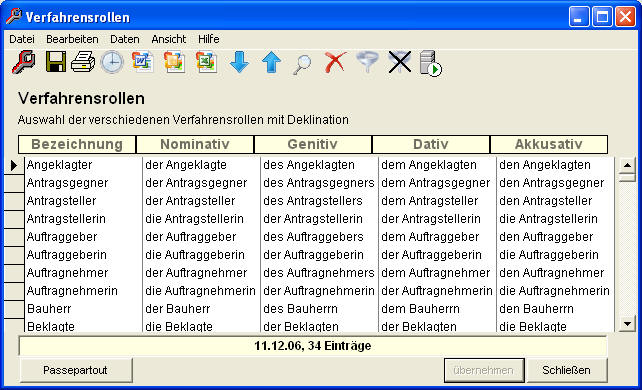Run the server play icon

pyautogui.click(x=430, y=63)
